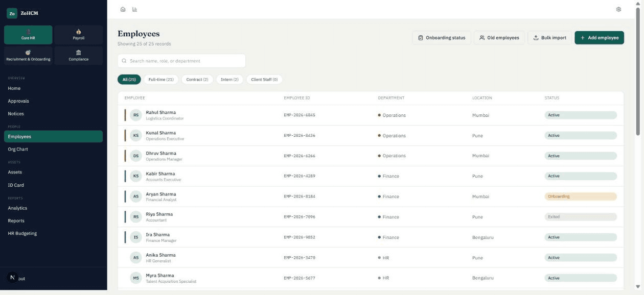Screen dimensions: 644x295
Task: Click the Onboarding status button
Action: coord(442,38)
